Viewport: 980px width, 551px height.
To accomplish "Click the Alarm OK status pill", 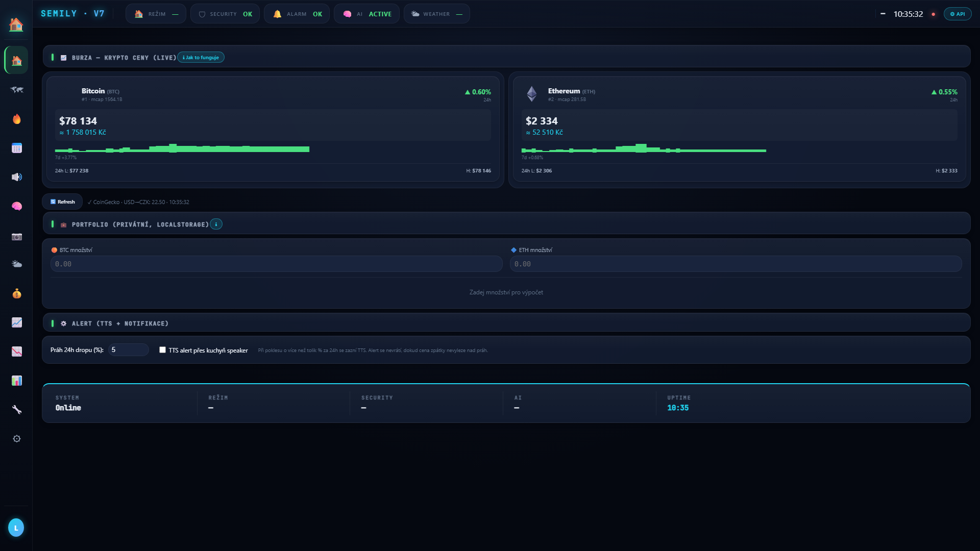I will pos(297,14).
